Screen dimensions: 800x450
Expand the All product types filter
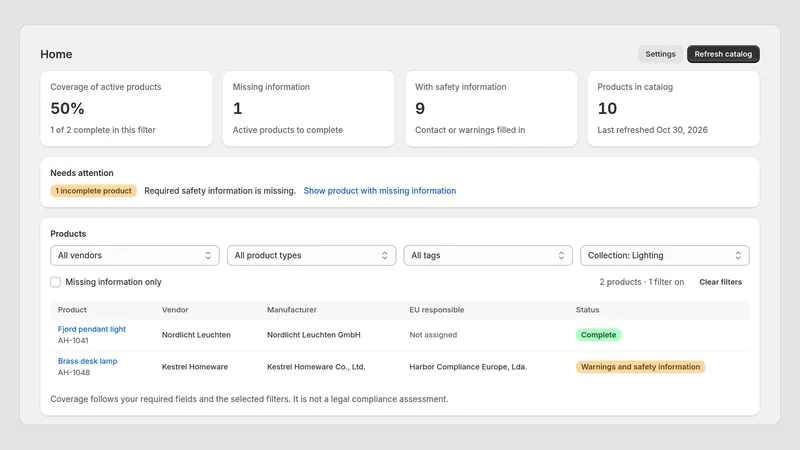(x=311, y=256)
